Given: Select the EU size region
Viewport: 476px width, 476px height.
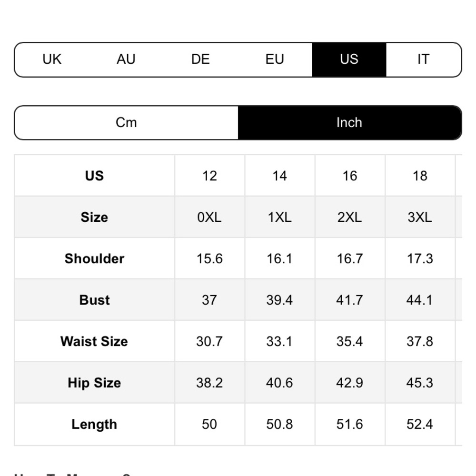Looking at the screenshot, I should (x=275, y=59).
